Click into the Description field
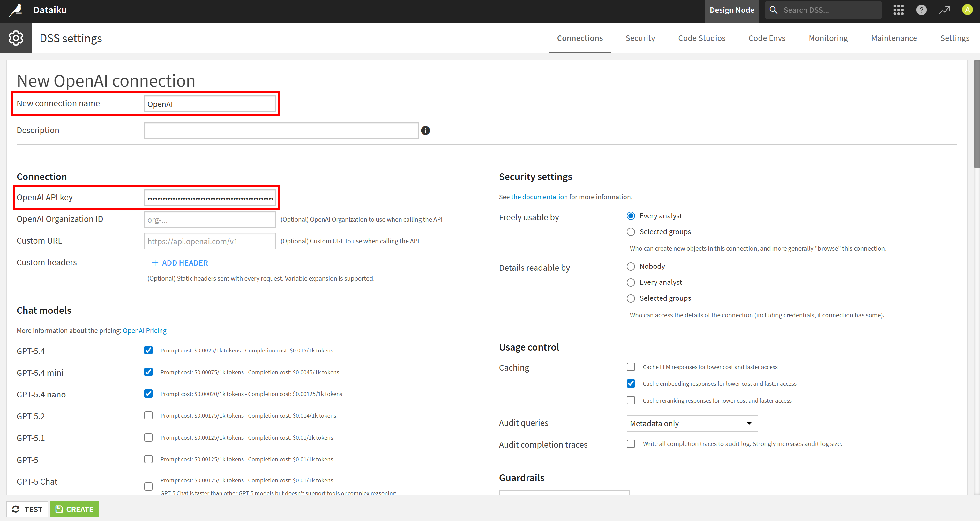Image resolution: width=980 pixels, height=521 pixels. click(281, 131)
